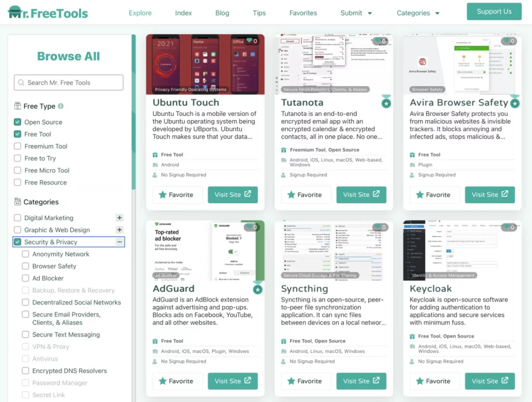The image size is (532, 402).
Task: Add Avira Browser Safety to favorites
Action: [x=435, y=194]
